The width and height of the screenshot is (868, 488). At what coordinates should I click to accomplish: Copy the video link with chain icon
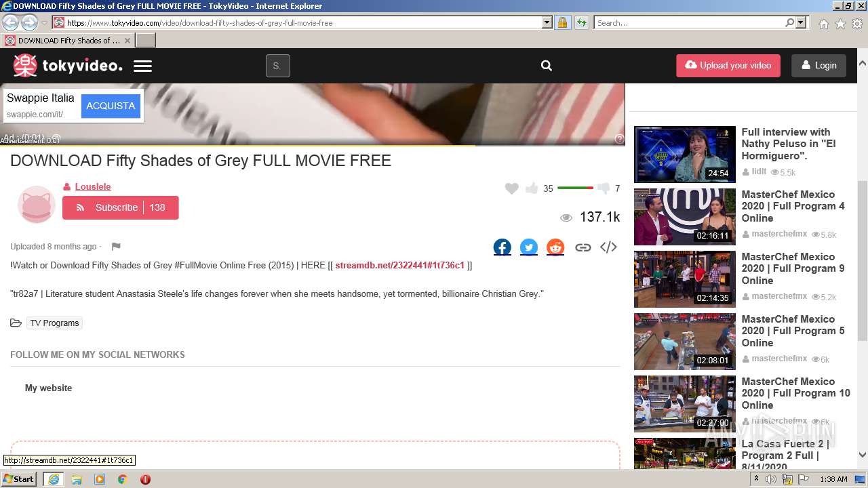[583, 247]
